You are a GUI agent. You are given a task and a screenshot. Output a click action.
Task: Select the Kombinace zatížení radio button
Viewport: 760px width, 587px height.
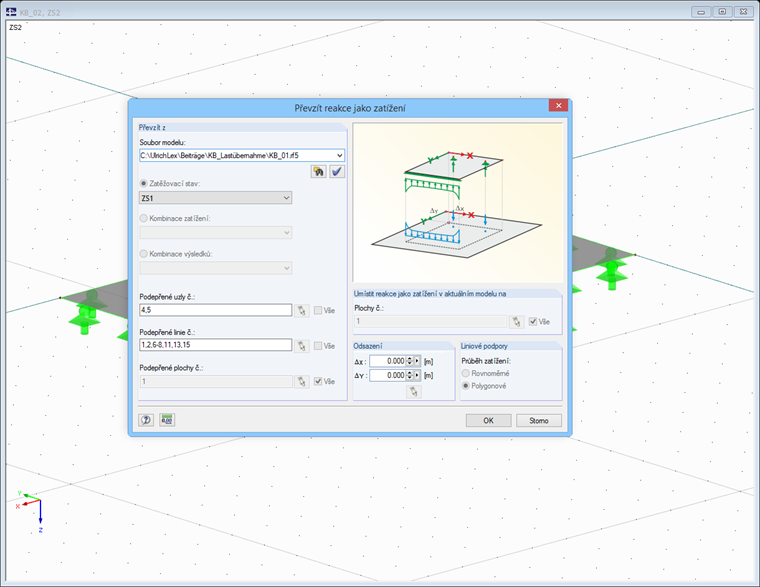(143, 219)
